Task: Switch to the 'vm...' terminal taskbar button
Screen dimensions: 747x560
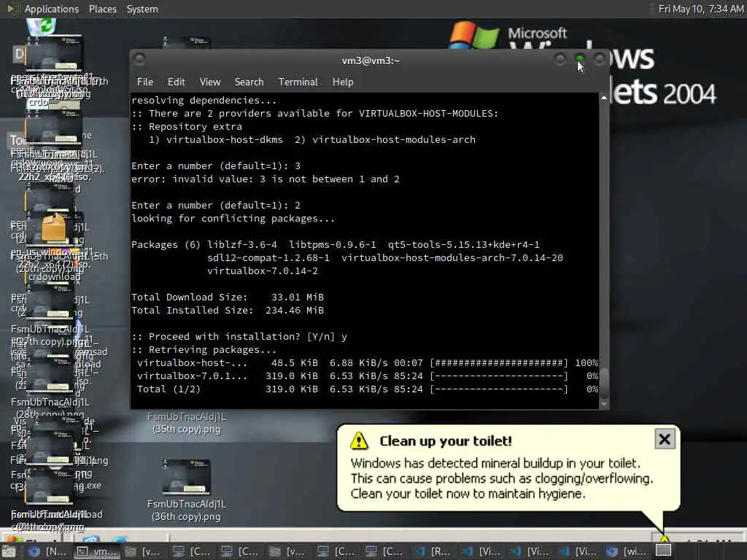Action: pyautogui.click(x=97, y=551)
